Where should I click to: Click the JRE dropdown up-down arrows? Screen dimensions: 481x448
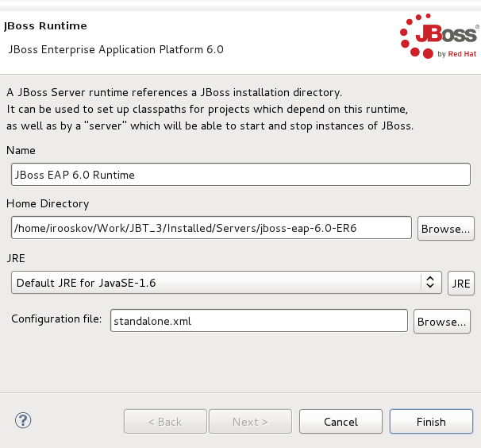click(x=430, y=282)
